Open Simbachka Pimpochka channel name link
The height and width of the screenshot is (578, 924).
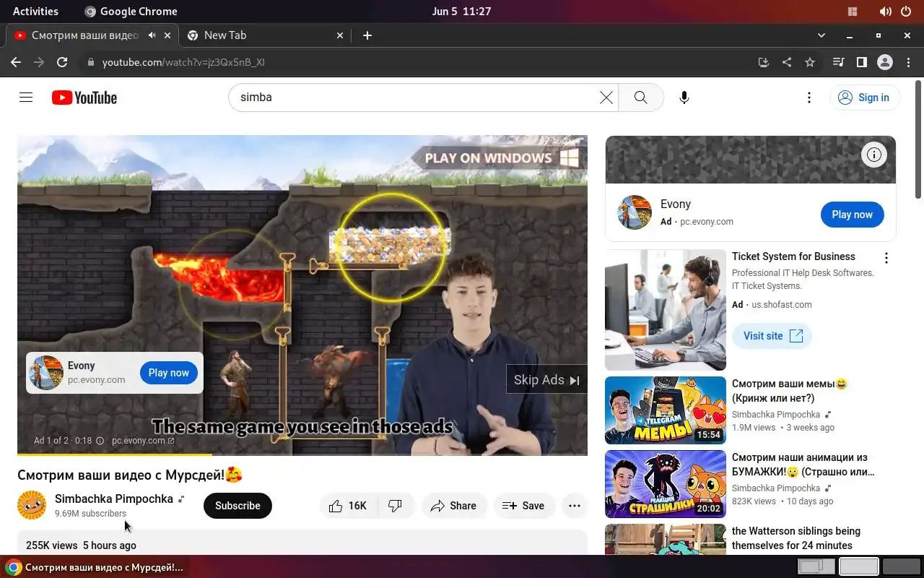coord(114,499)
